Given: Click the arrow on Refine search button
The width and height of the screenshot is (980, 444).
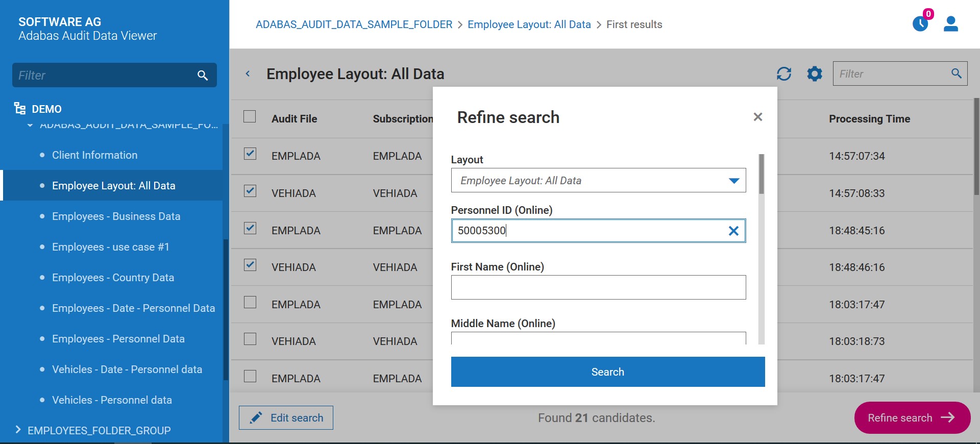Looking at the screenshot, I should 948,417.
